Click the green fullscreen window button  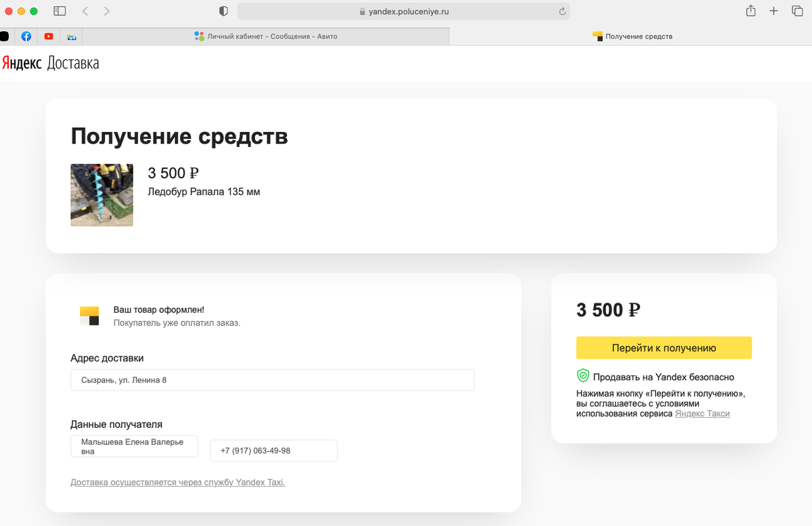click(34, 12)
